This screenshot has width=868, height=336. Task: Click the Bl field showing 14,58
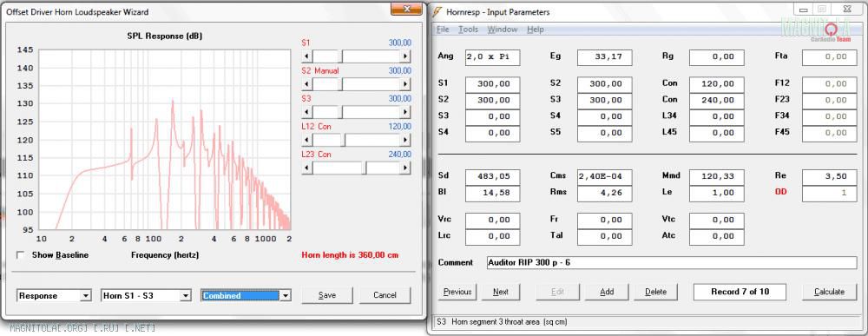(493, 194)
